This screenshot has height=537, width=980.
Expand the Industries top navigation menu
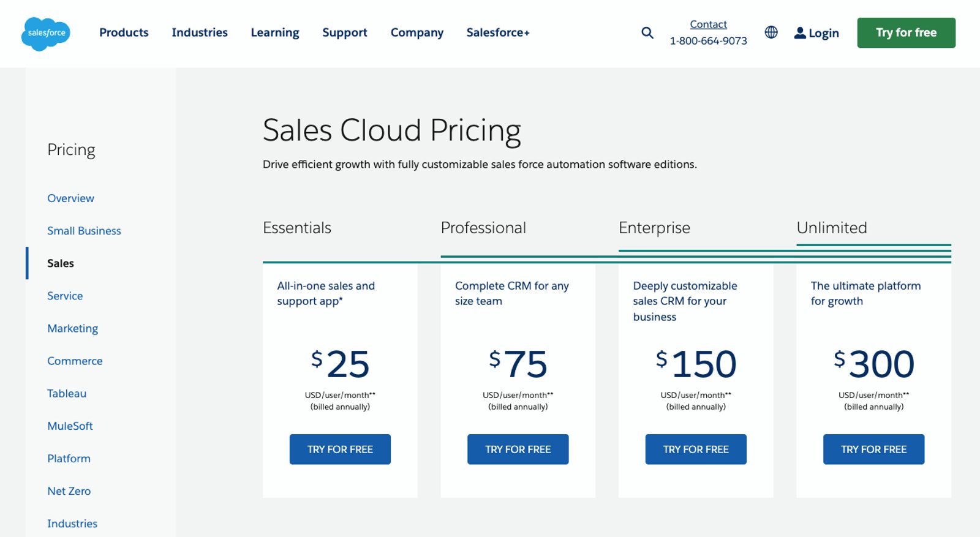pyautogui.click(x=199, y=32)
